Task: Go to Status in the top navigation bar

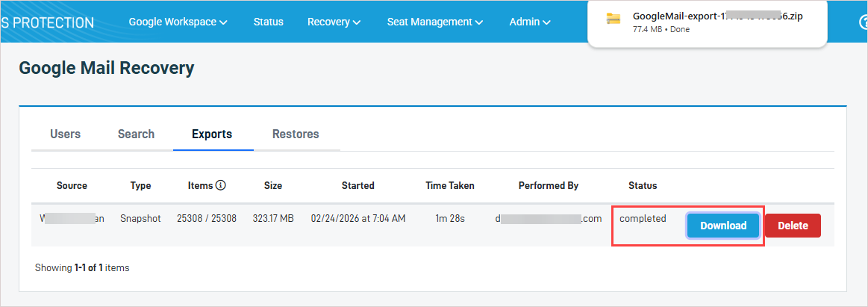Action: [x=268, y=22]
